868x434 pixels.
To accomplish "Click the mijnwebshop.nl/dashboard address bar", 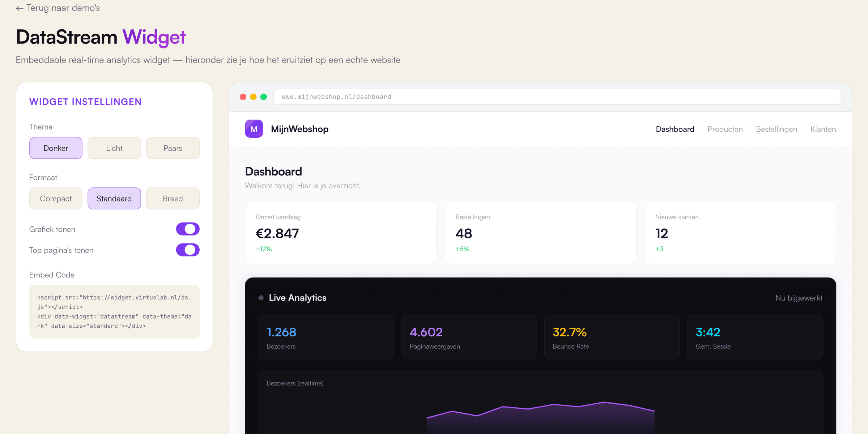I will [x=557, y=97].
